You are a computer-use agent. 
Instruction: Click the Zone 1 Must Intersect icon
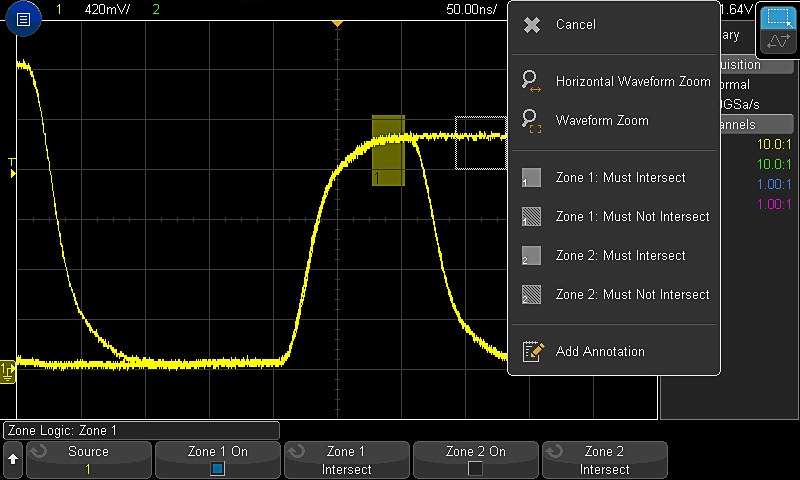coord(531,178)
